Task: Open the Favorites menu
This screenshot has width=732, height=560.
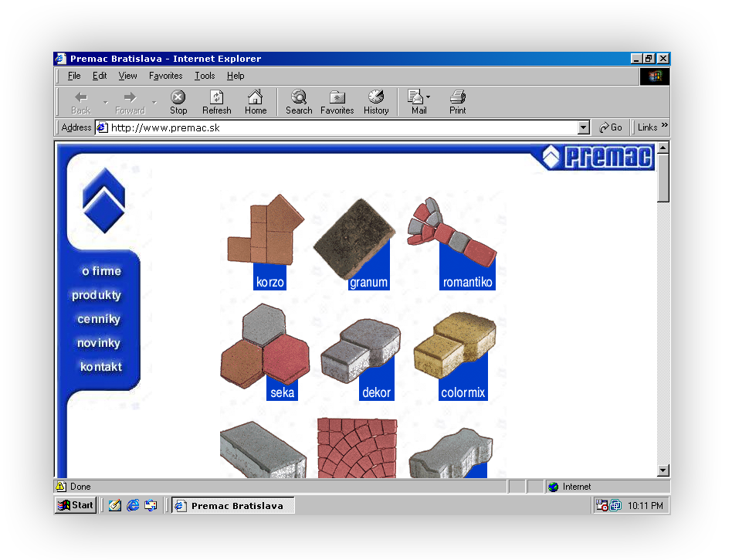Action: 166,76
